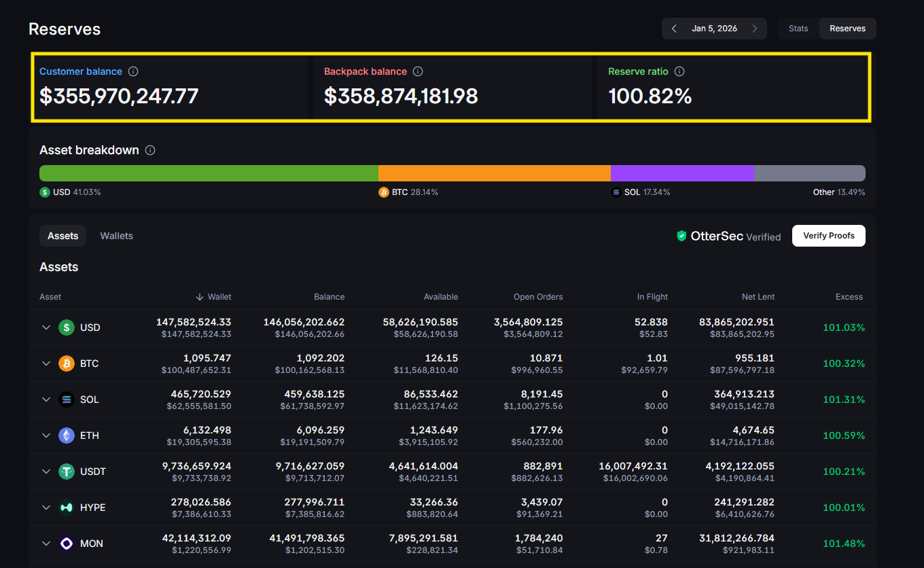Sort assets by the Wallet column
Viewport: 924px width, 568px height.
(214, 296)
